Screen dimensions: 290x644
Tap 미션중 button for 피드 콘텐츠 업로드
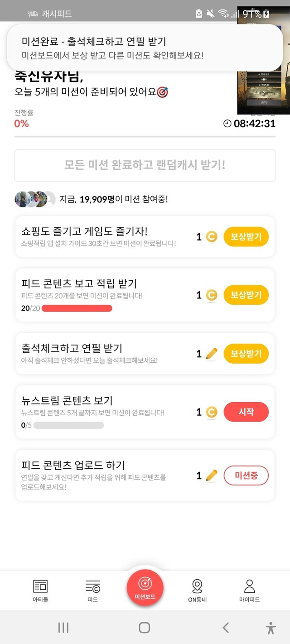point(246,476)
